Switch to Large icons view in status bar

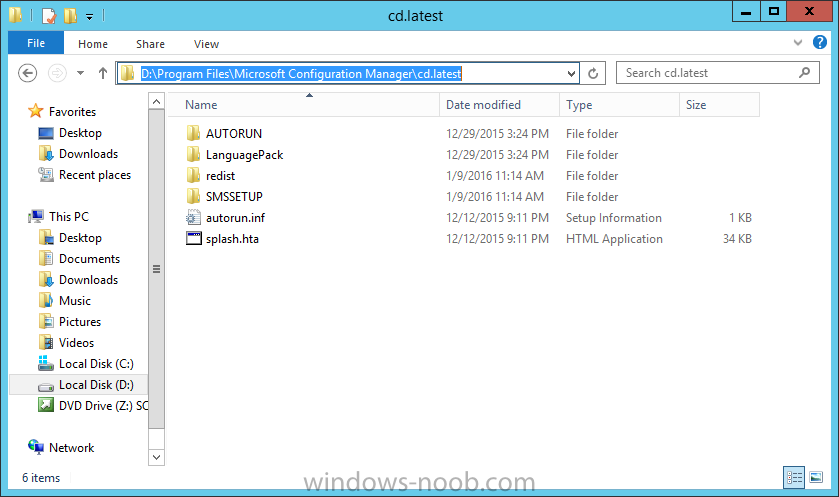click(x=816, y=477)
